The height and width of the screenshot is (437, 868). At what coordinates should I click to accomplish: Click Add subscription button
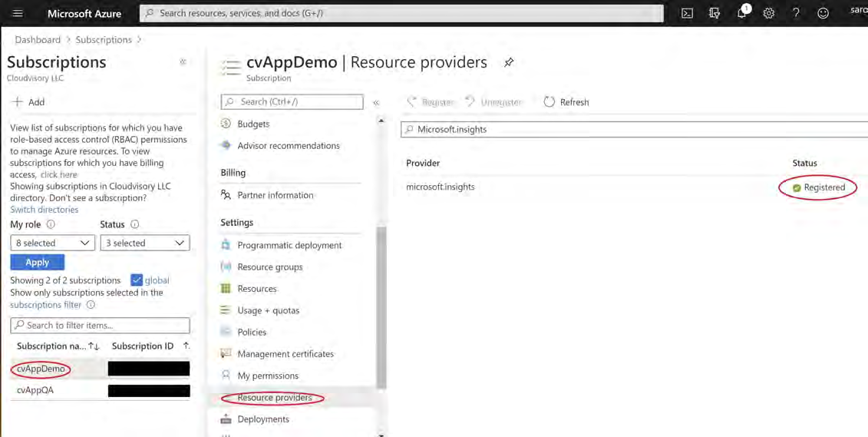tap(29, 102)
